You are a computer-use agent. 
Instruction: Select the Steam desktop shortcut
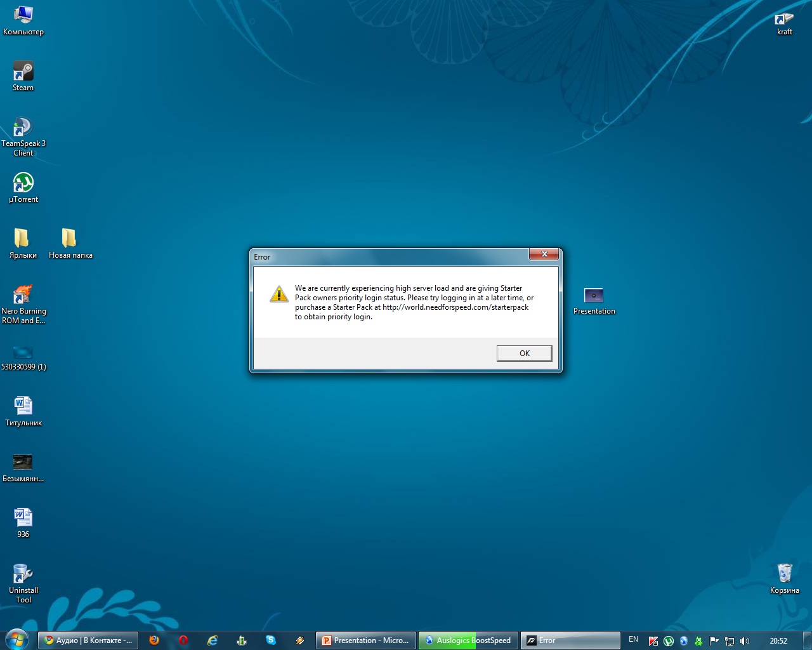[x=23, y=76]
